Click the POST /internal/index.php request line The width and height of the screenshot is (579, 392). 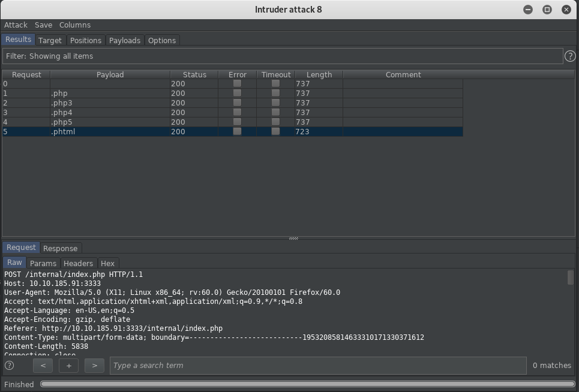pyautogui.click(x=73, y=275)
